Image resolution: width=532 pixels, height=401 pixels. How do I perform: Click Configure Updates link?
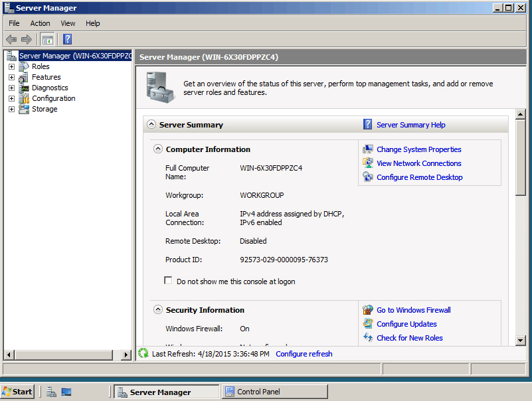pos(406,324)
